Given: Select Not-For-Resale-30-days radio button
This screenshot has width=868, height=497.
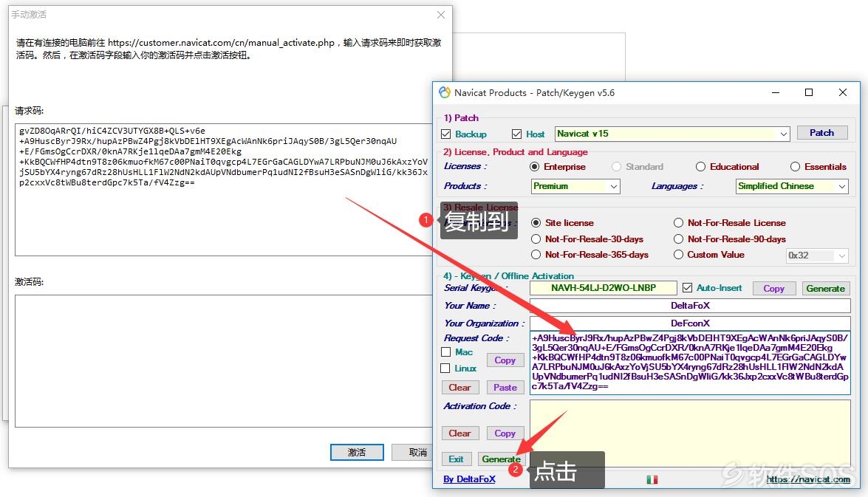Looking at the screenshot, I should [536, 239].
